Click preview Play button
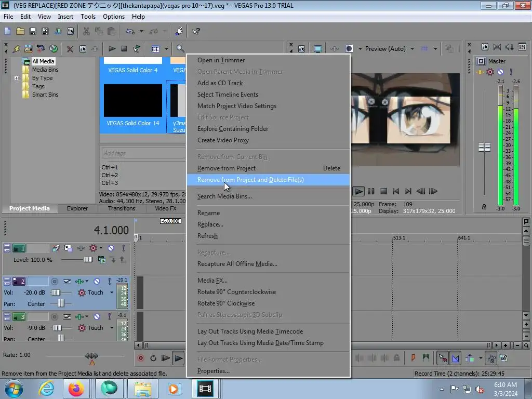Image resolution: width=532 pixels, height=399 pixels. pos(358,191)
